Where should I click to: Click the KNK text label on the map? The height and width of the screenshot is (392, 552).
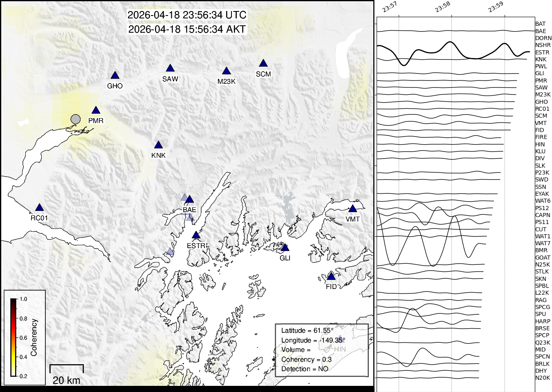click(159, 156)
